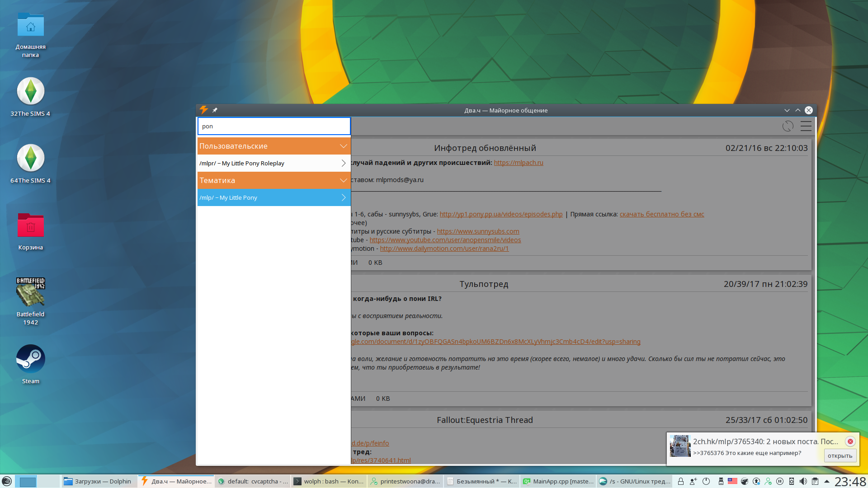Open the https://mlpach.ru link
Image resolution: width=868 pixels, height=488 pixels.
coord(519,163)
